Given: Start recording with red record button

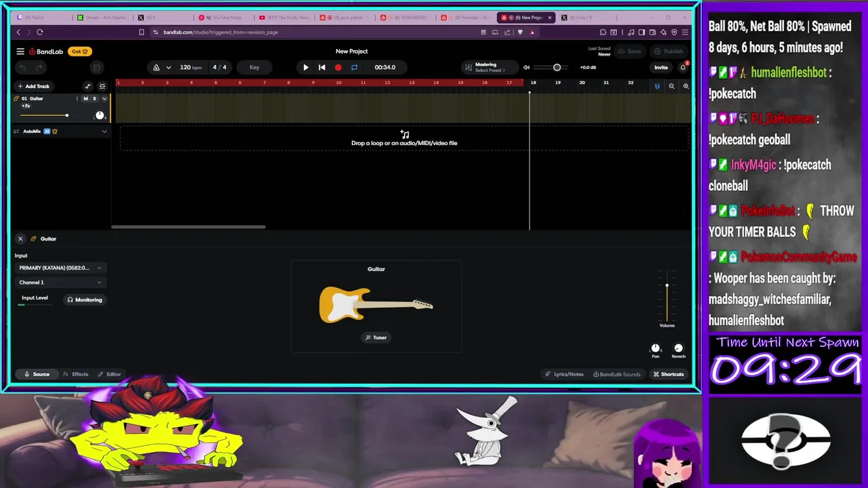Looking at the screenshot, I should (338, 67).
